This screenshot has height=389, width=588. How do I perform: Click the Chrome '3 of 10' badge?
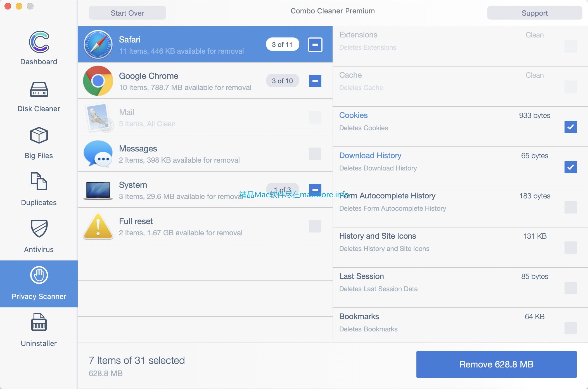click(x=283, y=81)
